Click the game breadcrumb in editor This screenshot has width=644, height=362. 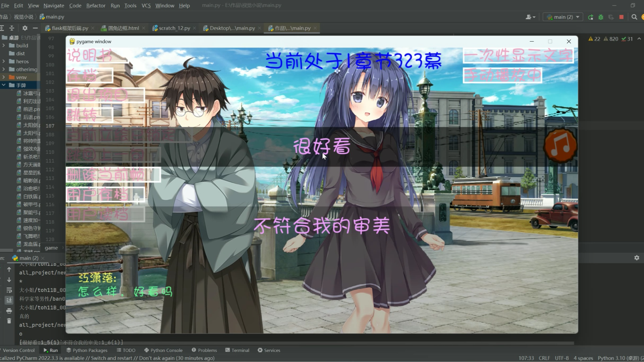click(x=51, y=248)
